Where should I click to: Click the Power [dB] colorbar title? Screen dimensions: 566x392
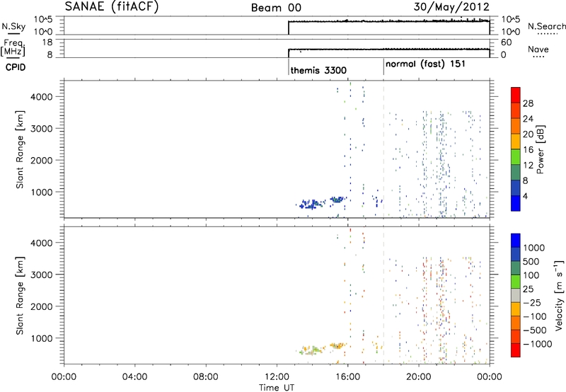click(x=540, y=149)
